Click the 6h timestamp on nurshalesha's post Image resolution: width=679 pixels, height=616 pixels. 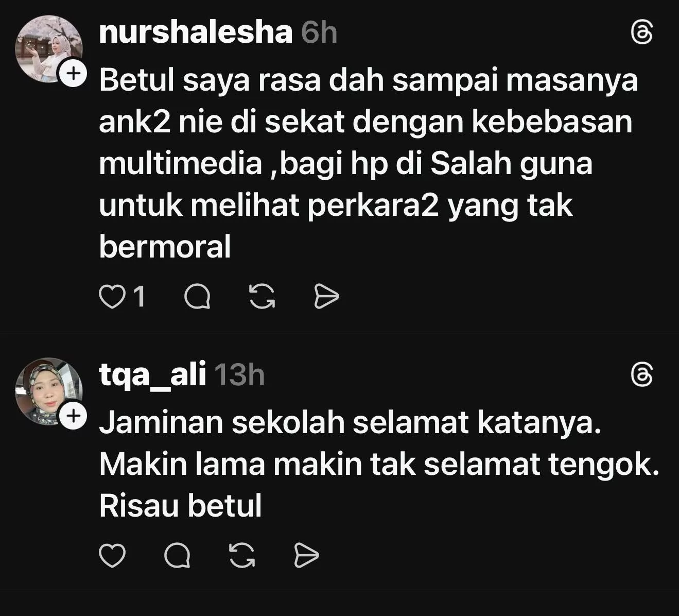(x=319, y=33)
